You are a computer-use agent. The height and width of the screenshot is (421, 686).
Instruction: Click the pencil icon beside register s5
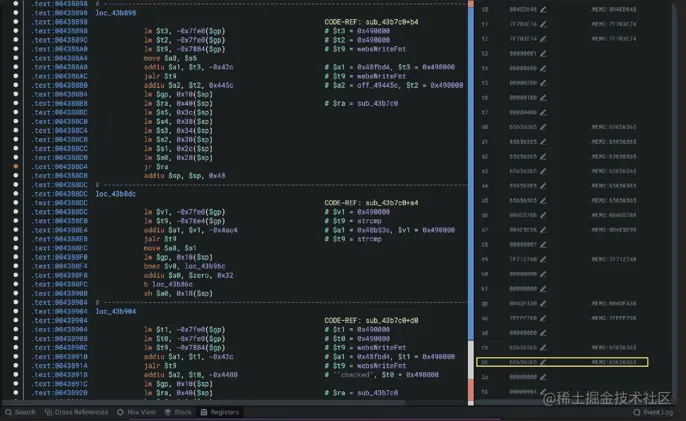click(x=543, y=200)
